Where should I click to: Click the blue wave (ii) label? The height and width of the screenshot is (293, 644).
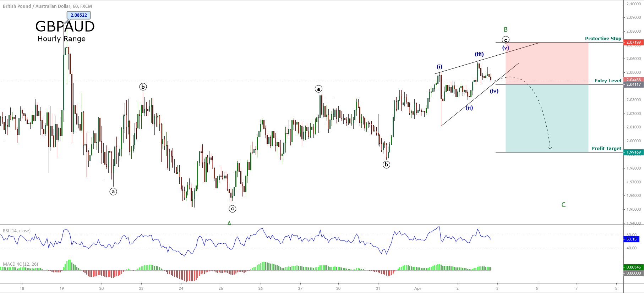(x=469, y=108)
